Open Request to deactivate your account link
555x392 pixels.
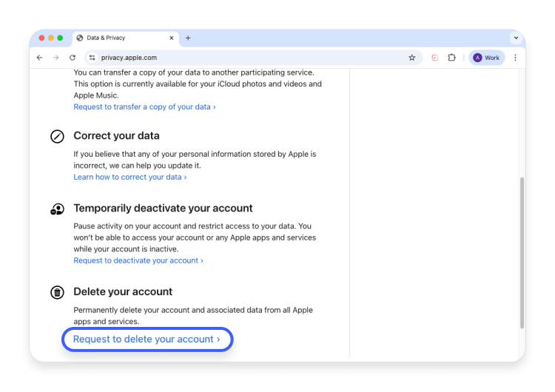[138, 260]
